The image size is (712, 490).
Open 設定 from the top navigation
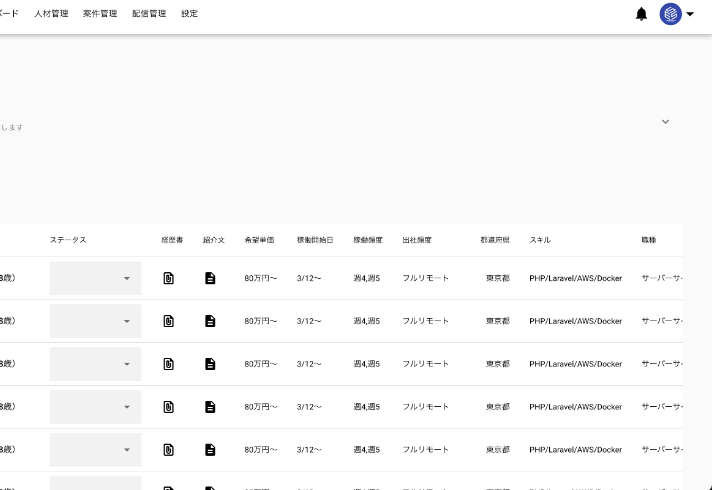189,14
